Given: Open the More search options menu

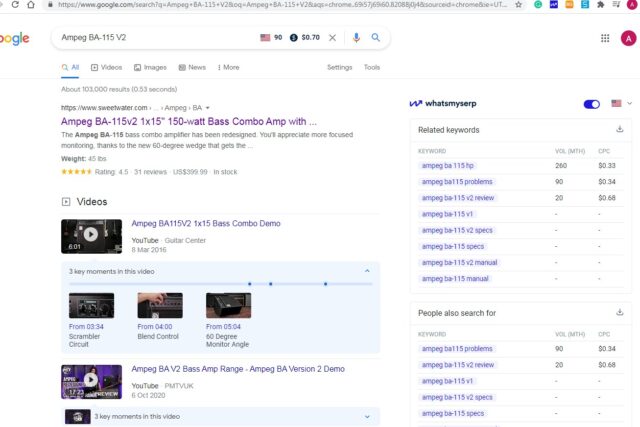Looking at the screenshot, I should (229, 67).
